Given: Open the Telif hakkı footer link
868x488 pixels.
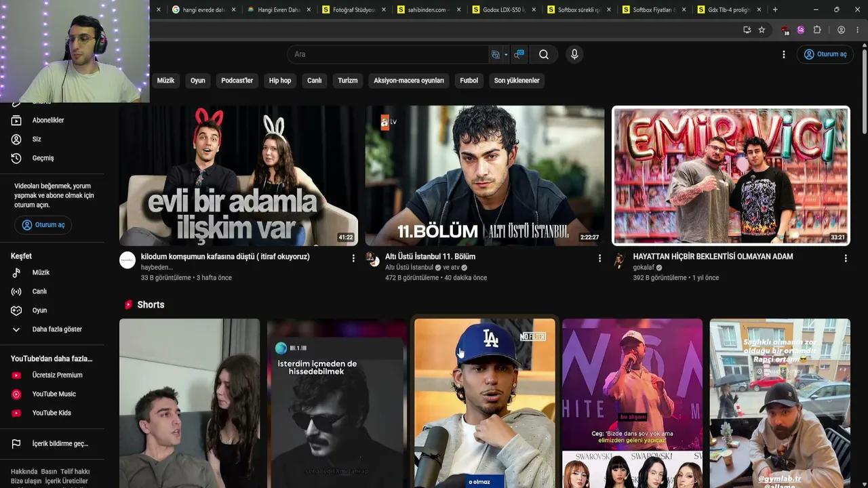Looking at the screenshot, I should pos(75,472).
